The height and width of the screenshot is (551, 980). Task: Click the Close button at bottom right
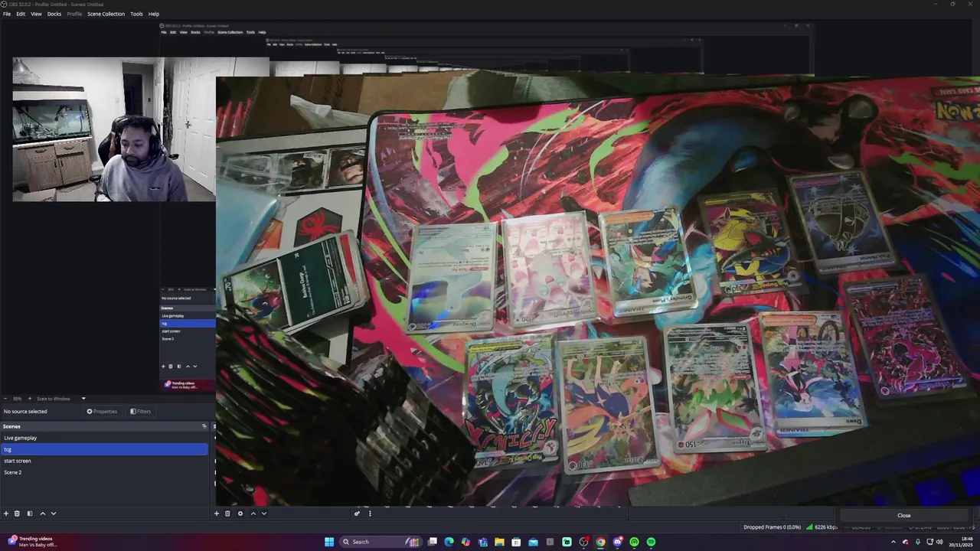(x=904, y=516)
